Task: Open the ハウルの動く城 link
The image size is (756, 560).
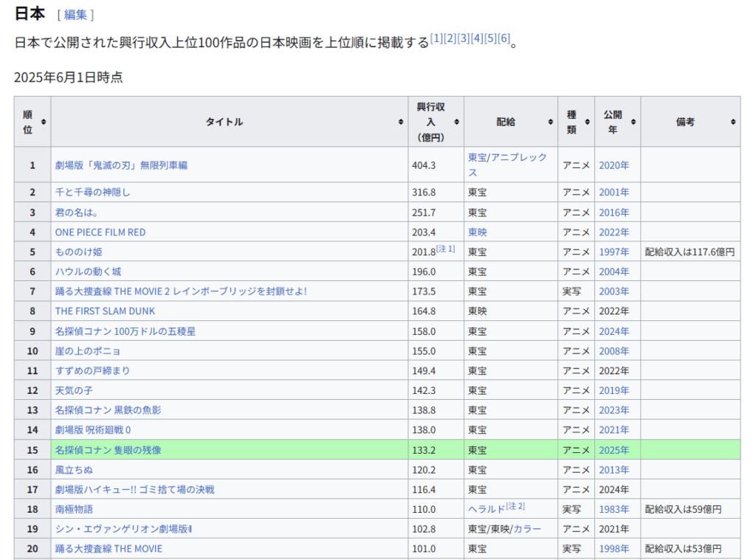Action: (89, 272)
